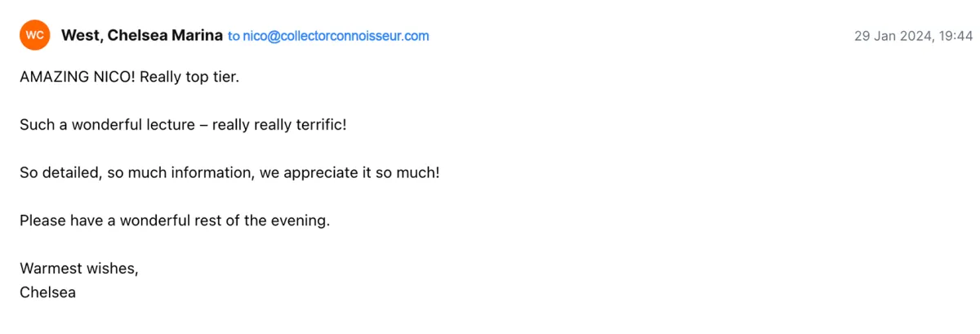Click the "Chelsea" signature at the bottom
Image resolution: width=980 pixels, height=334 pixels.
(47, 292)
